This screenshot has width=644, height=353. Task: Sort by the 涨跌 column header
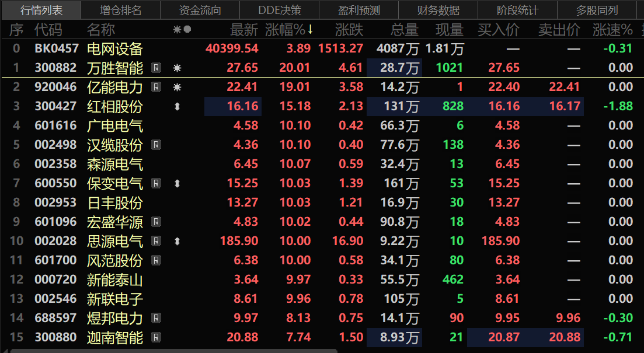(x=349, y=30)
